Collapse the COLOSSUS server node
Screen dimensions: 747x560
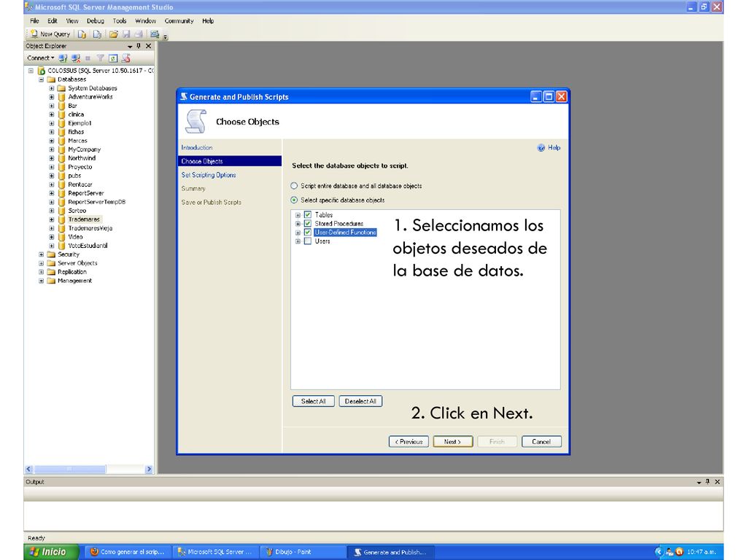point(31,71)
